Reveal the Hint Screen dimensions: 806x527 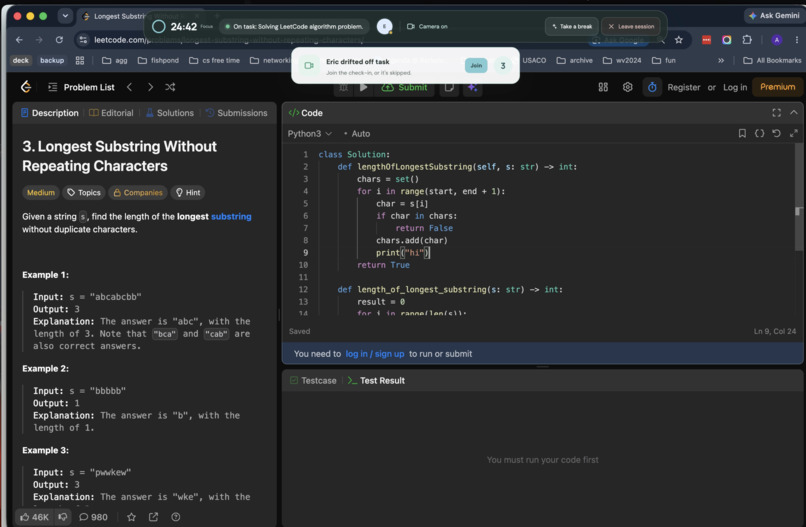point(188,192)
